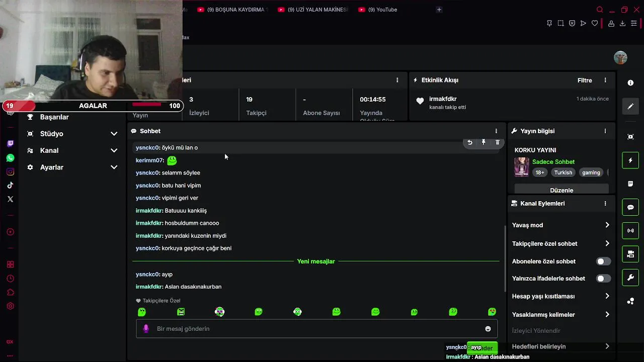
Task: Toggle Yalnızca ifadelerle sohbet switch
Action: pos(603,279)
